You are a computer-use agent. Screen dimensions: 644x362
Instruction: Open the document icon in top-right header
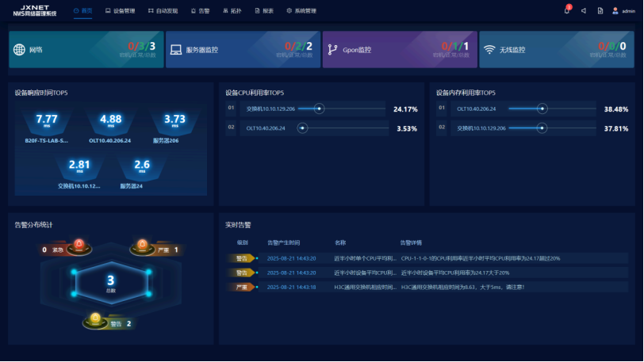[600, 11]
